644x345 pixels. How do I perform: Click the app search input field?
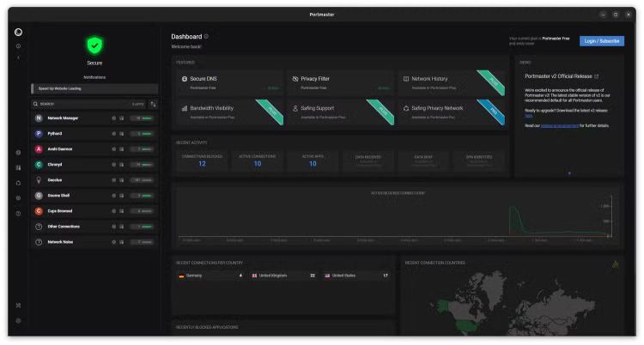[x=82, y=104]
